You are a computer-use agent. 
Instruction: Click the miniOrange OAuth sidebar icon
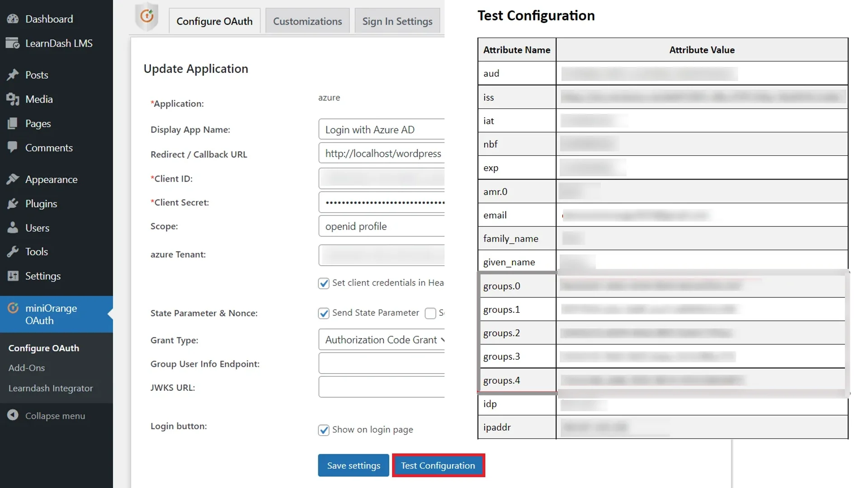pos(13,308)
